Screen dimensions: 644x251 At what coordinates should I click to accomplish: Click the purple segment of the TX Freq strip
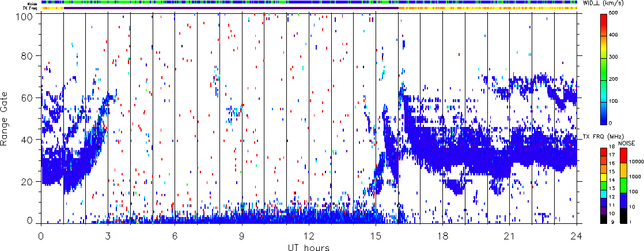click(230, 8)
